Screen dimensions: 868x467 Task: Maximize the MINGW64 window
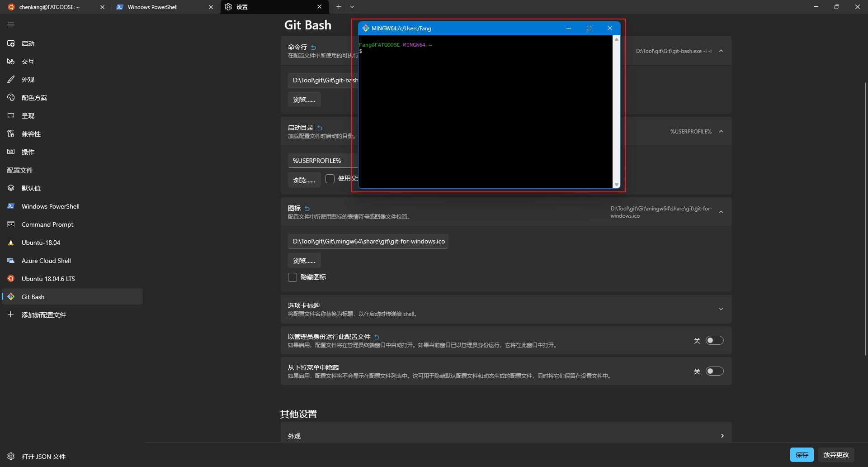click(589, 28)
